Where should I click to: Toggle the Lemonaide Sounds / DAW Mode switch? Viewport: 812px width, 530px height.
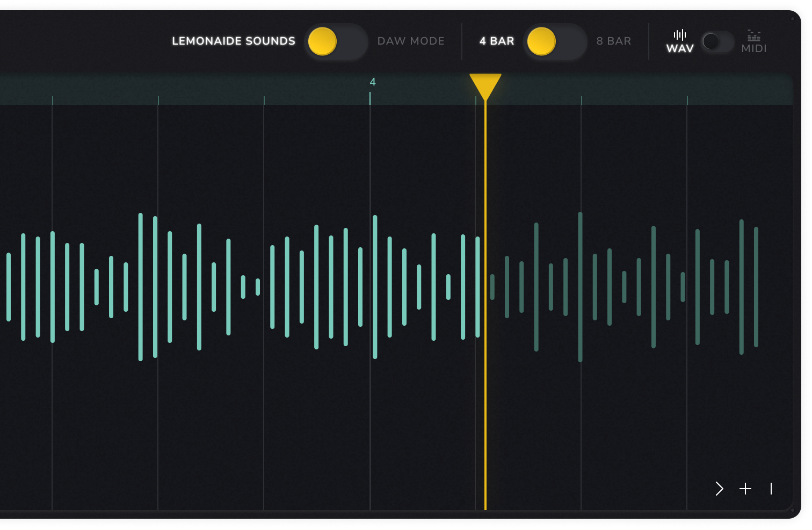[x=336, y=41]
